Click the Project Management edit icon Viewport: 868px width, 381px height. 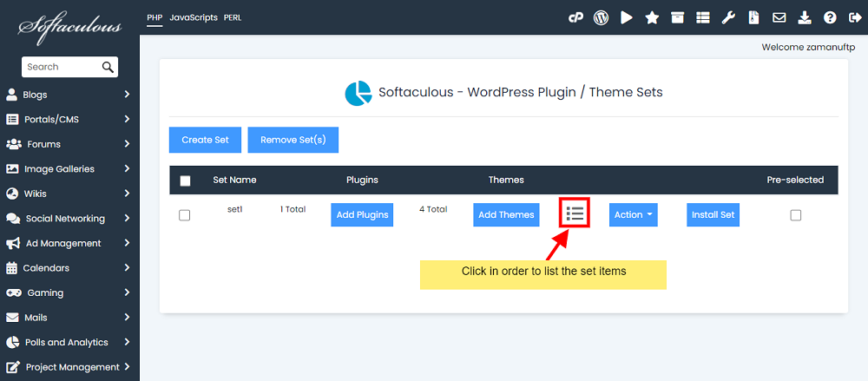(x=13, y=366)
